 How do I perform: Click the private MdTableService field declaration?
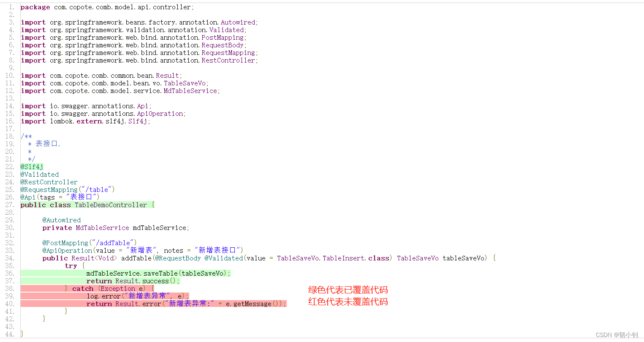coord(116,228)
